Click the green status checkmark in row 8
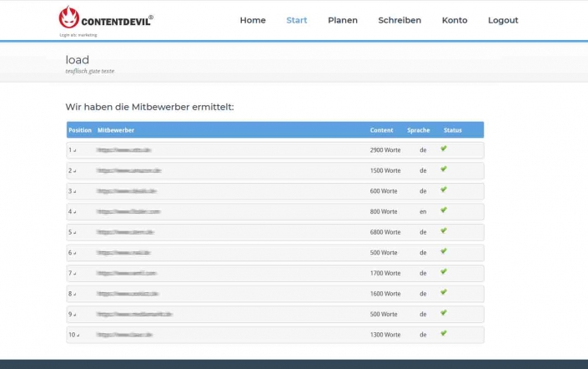 click(444, 292)
